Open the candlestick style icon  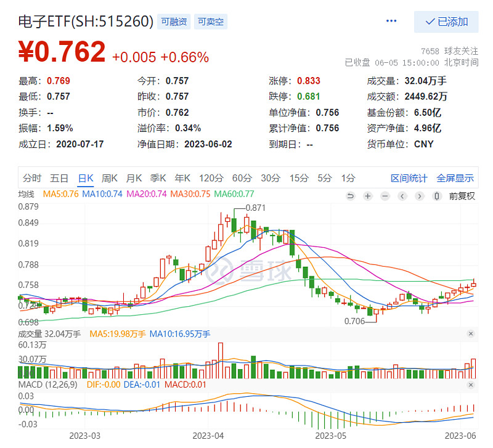(436, 196)
